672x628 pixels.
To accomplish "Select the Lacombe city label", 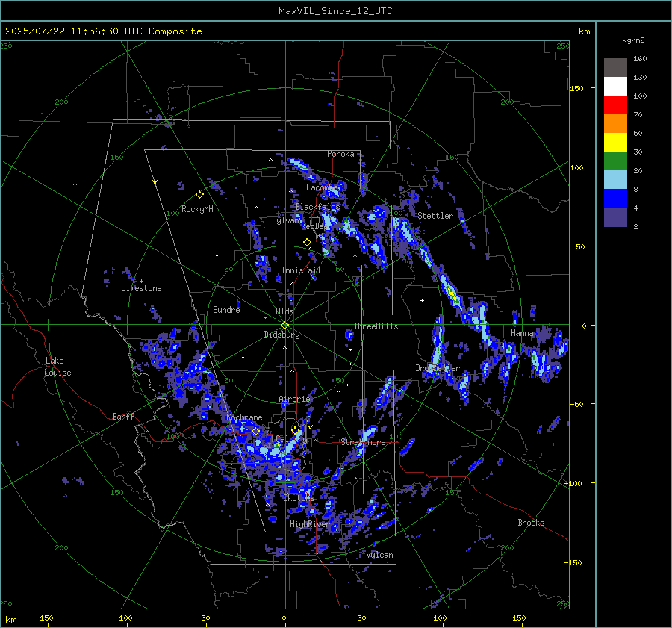I will click(x=321, y=187).
